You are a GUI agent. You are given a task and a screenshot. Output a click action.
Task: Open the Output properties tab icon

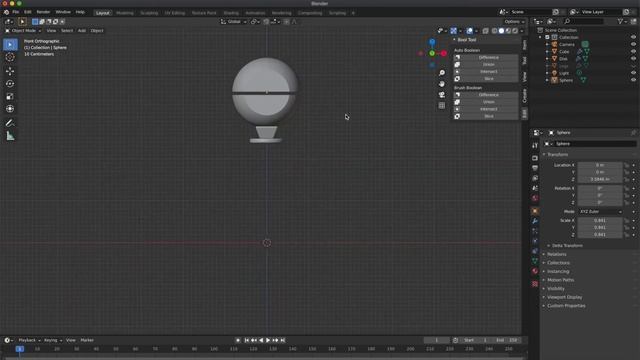[x=535, y=168]
